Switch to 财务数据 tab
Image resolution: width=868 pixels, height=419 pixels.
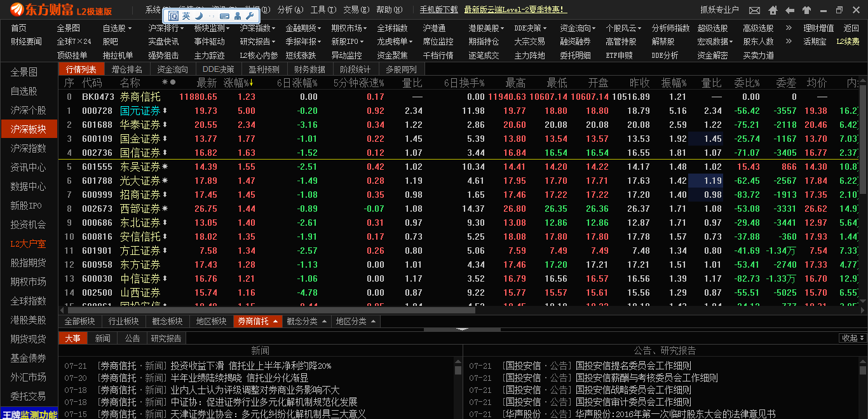pyautogui.click(x=310, y=69)
